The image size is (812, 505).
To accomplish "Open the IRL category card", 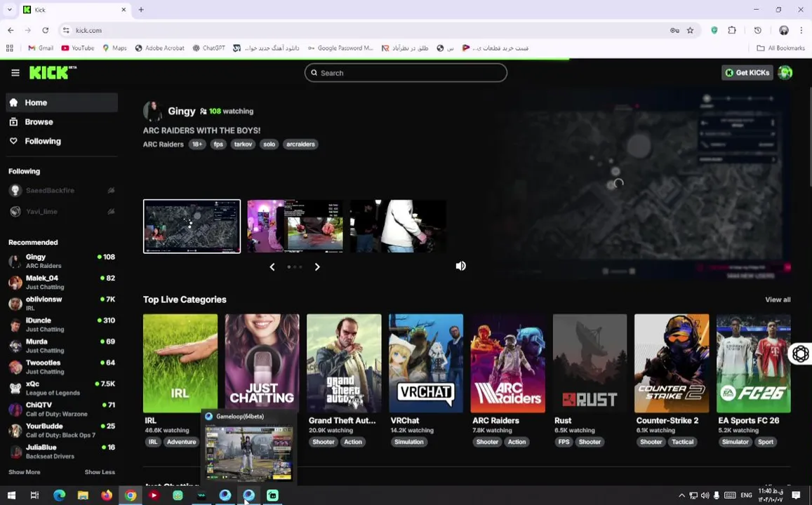I will 180,363.
